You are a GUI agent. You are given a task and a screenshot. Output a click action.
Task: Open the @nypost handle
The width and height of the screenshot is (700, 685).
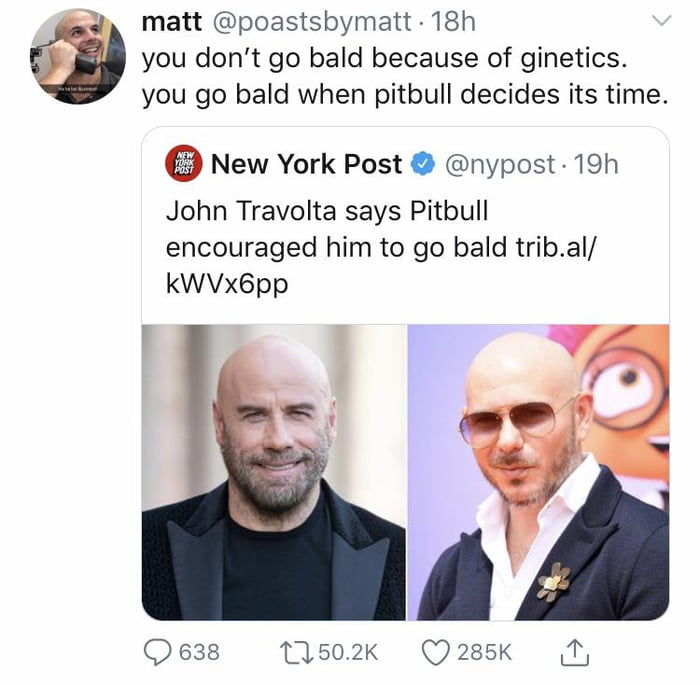[x=500, y=164]
